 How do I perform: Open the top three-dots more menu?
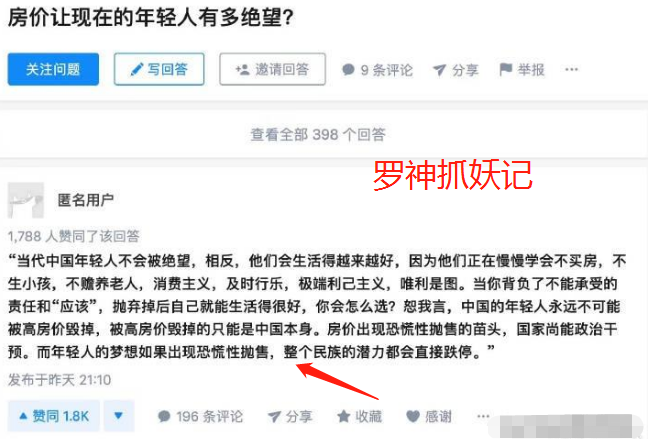[571, 70]
